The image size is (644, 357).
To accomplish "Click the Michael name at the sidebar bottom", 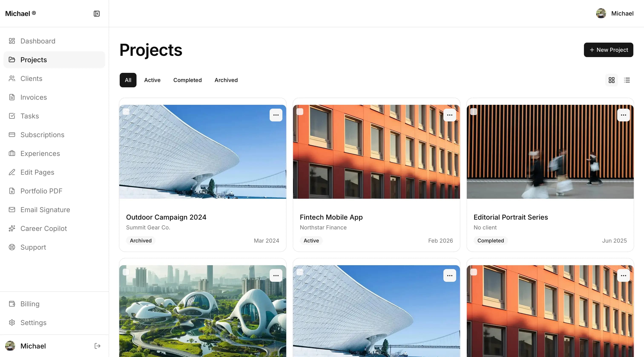I will click(33, 346).
